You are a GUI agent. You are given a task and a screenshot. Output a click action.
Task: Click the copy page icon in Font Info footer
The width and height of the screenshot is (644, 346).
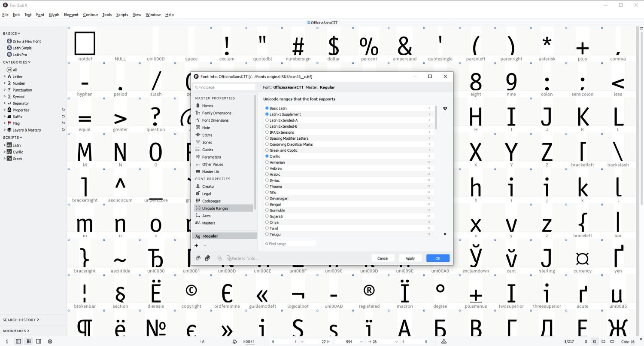point(198,258)
